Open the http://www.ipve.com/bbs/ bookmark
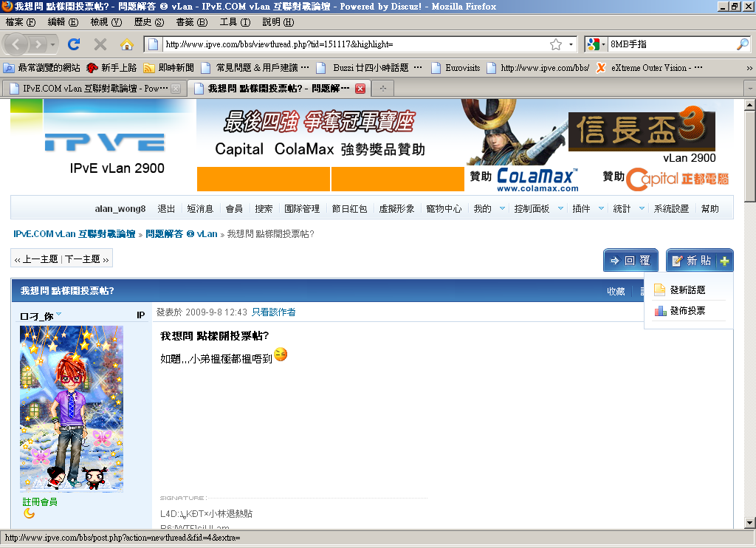The height and width of the screenshot is (548, 756). click(x=537, y=68)
